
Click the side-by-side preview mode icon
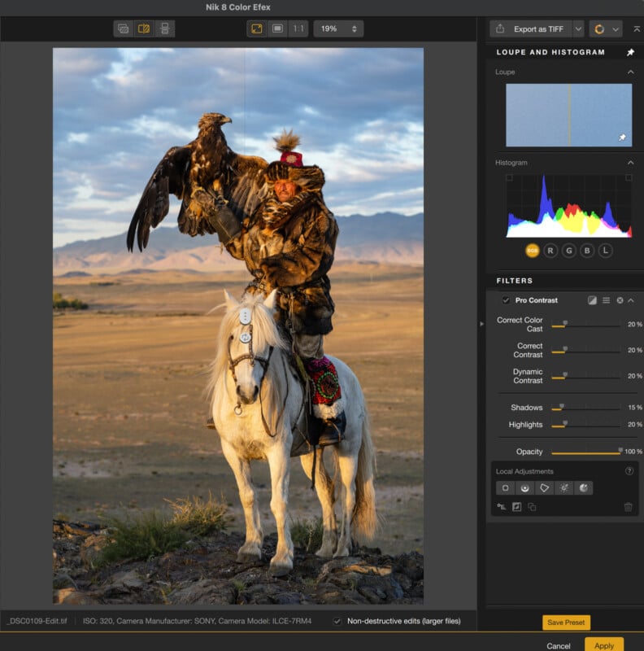click(164, 28)
